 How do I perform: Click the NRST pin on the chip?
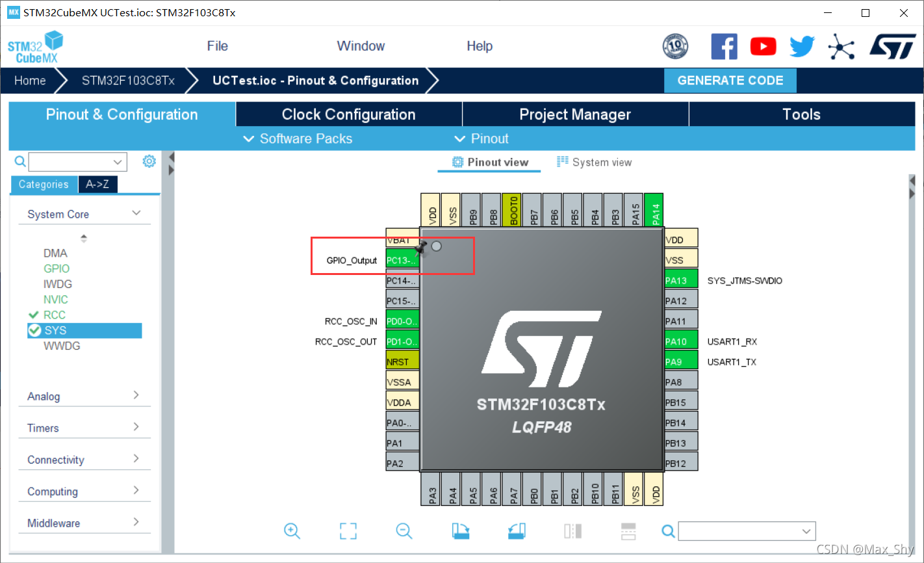[x=402, y=361]
